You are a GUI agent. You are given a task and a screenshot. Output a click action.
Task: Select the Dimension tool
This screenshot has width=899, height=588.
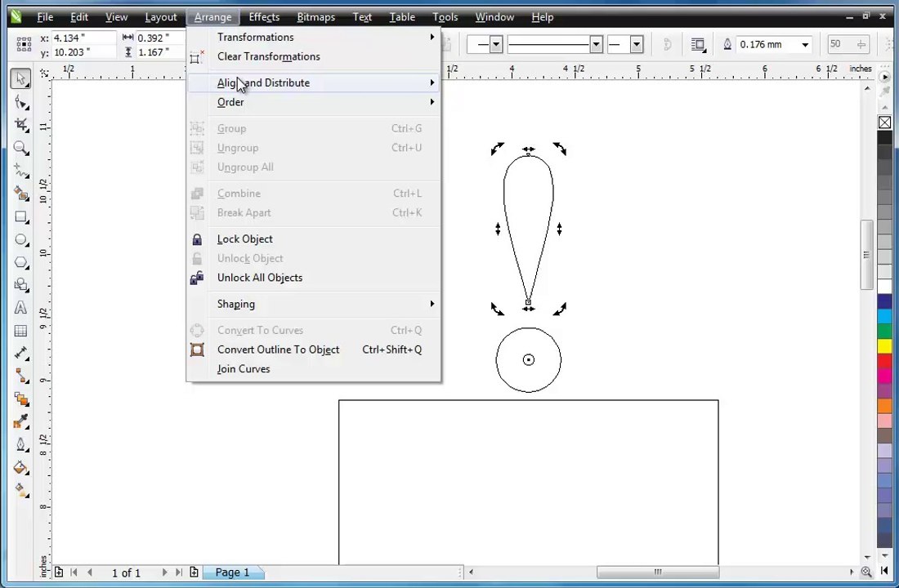pyautogui.click(x=21, y=353)
